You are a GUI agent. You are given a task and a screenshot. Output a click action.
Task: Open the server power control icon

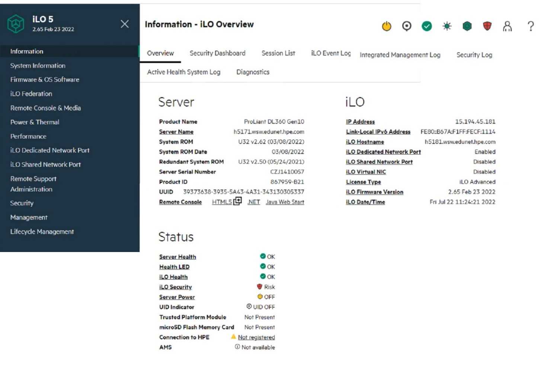tap(387, 26)
